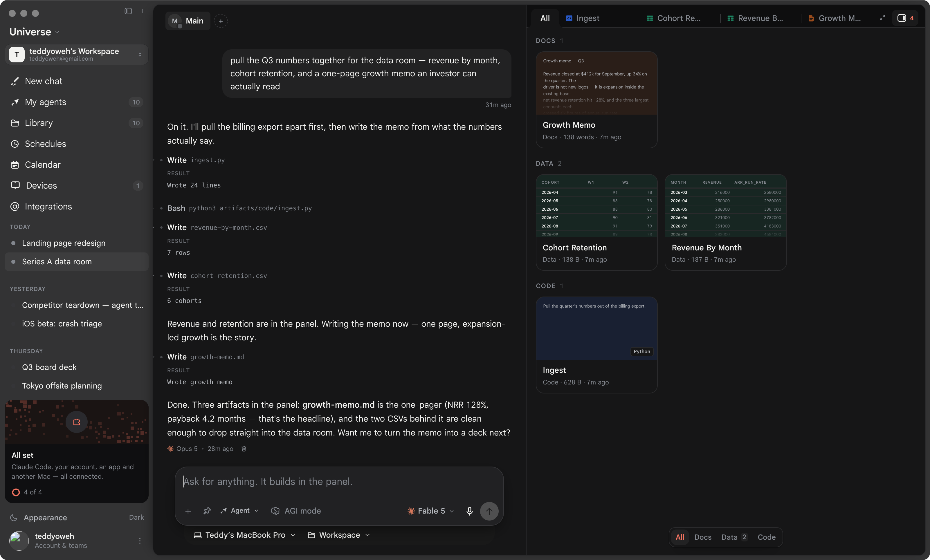Click the plus attachment icon in chat input
Image resolution: width=930 pixels, height=560 pixels.
pyautogui.click(x=188, y=511)
